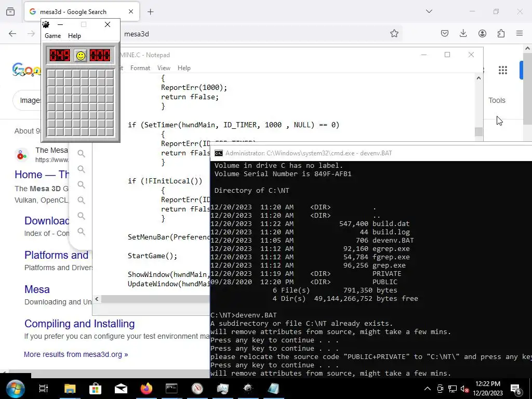532x399 pixels.
Task: Click Firefox forward arrow
Action: (x=31, y=33)
